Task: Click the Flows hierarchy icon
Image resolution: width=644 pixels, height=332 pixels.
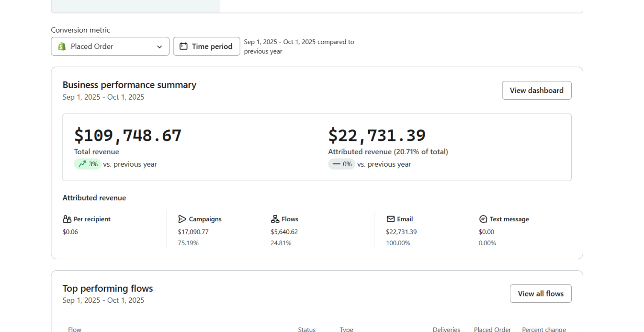Action: [x=275, y=219]
